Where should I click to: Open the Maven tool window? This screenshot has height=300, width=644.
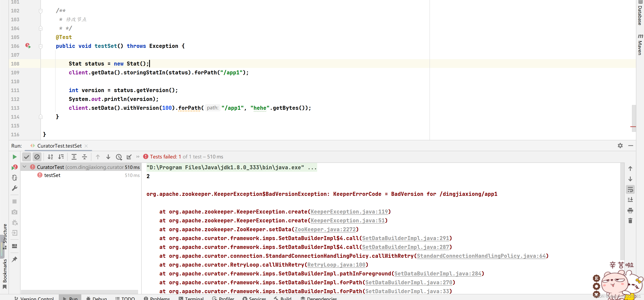[640, 44]
